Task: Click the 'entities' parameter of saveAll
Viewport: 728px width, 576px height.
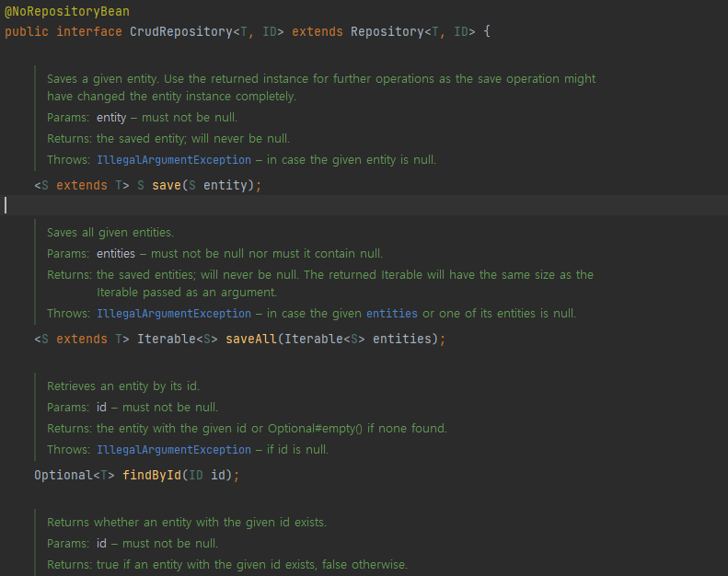Action: 402,339
